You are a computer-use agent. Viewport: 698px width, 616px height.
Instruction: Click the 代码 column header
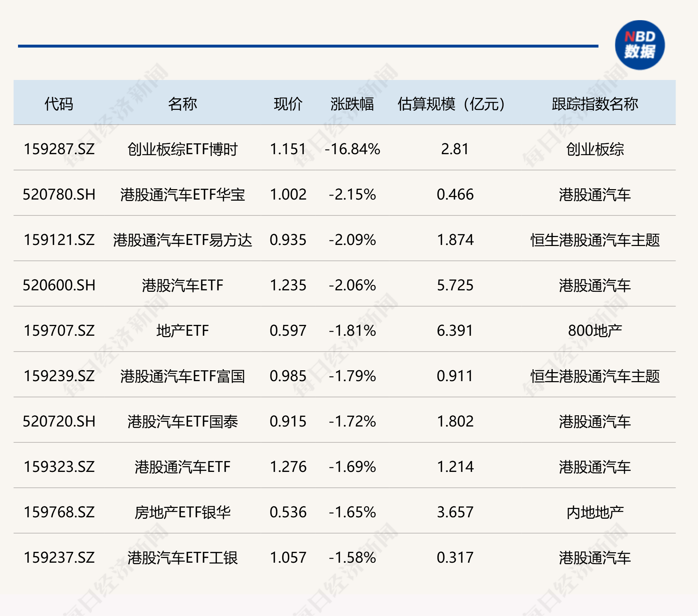(59, 104)
